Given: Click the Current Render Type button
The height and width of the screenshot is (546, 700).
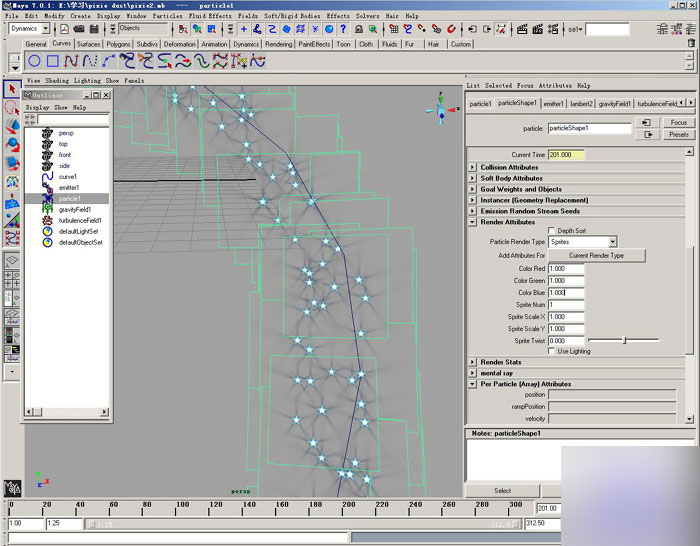Looking at the screenshot, I should [596, 256].
